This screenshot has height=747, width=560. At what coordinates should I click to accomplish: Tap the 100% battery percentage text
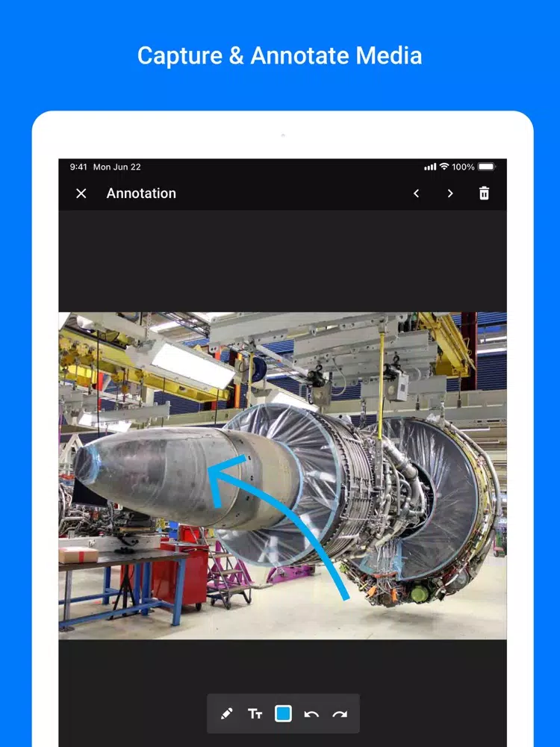(x=463, y=167)
